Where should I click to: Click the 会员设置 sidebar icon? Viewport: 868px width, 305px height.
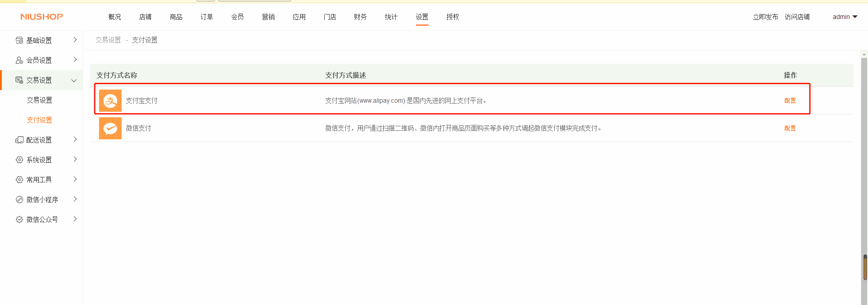point(19,60)
